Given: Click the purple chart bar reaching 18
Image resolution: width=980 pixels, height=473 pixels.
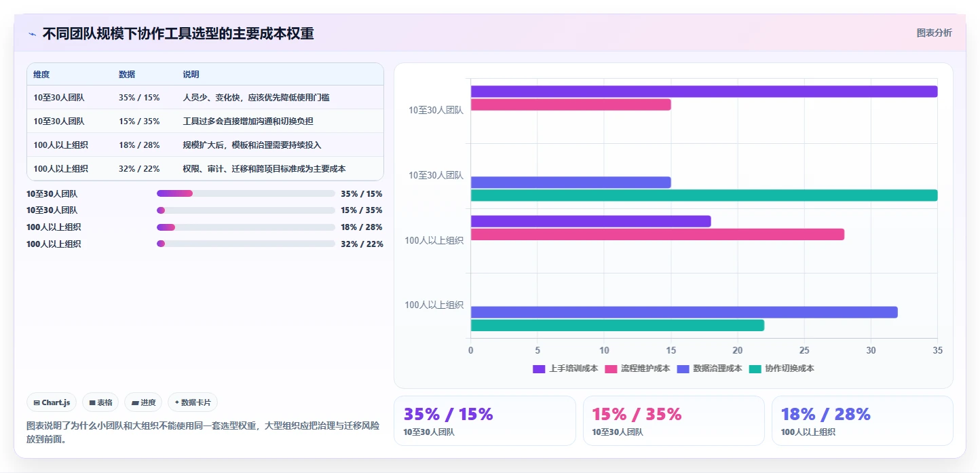Looking at the screenshot, I should point(590,221).
